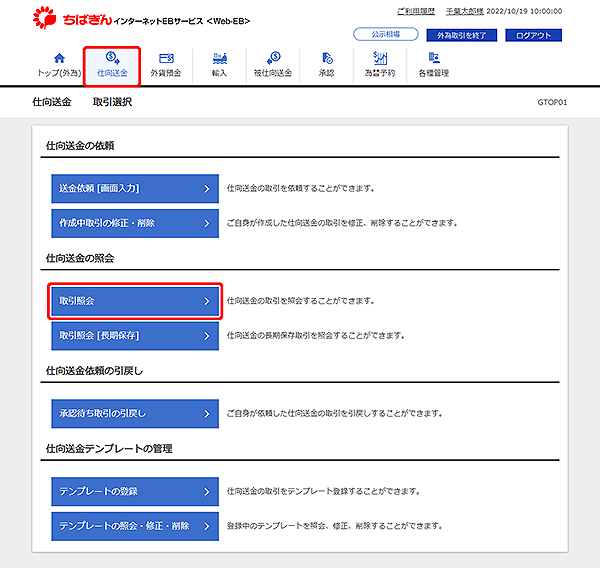
Task: Choose the 輸入 ship icon
Action: 220,58
